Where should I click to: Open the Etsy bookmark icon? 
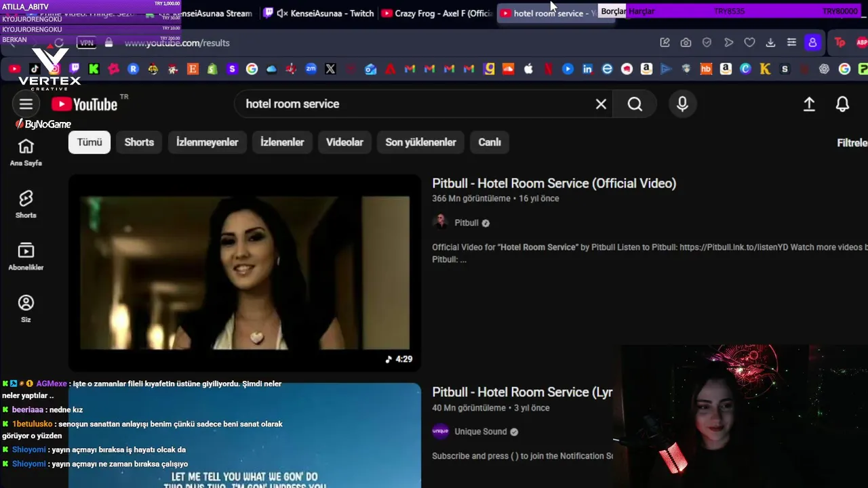(x=193, y=68)
